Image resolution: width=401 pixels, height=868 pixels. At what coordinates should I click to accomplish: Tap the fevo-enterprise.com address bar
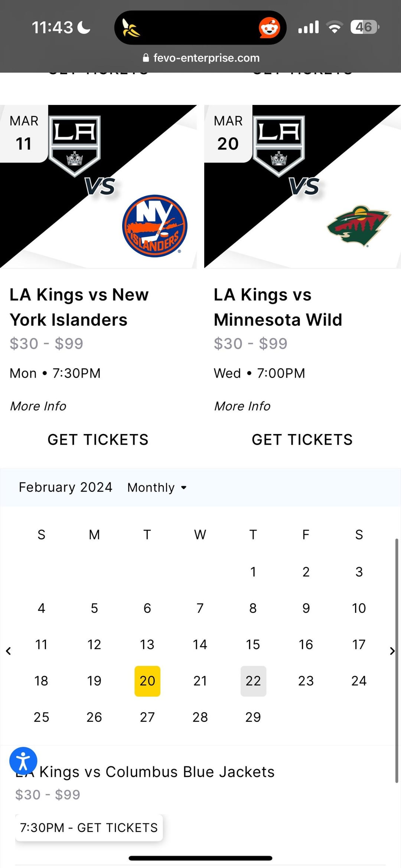pos(206,58)
